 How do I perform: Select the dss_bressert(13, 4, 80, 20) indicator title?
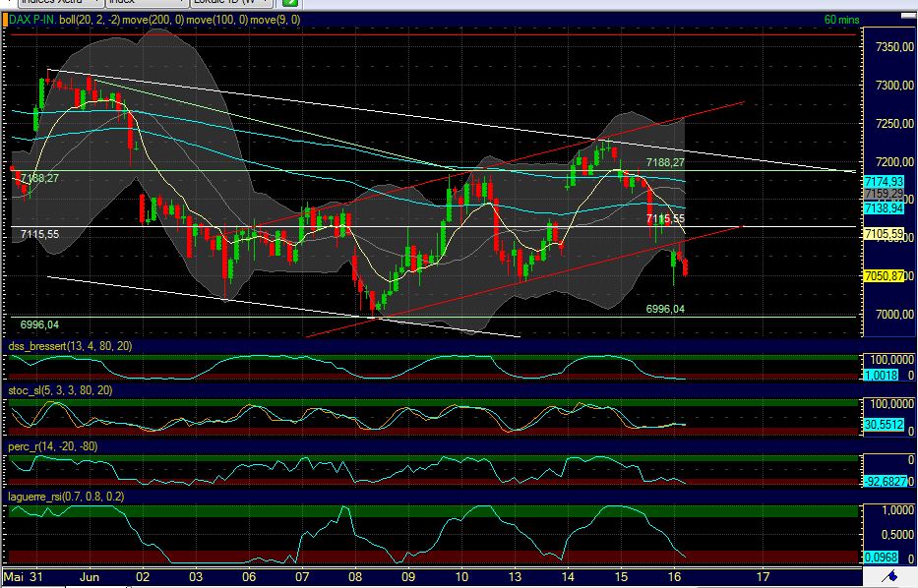click(x=70, y=346)
